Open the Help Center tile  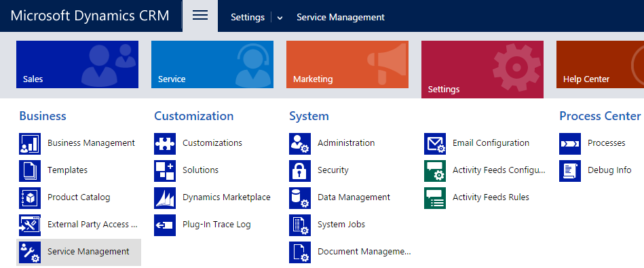coord(600,64)
